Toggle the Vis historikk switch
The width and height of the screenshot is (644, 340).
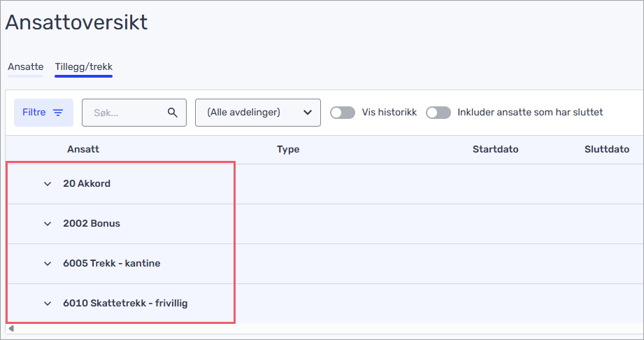[x=343, y=113]
